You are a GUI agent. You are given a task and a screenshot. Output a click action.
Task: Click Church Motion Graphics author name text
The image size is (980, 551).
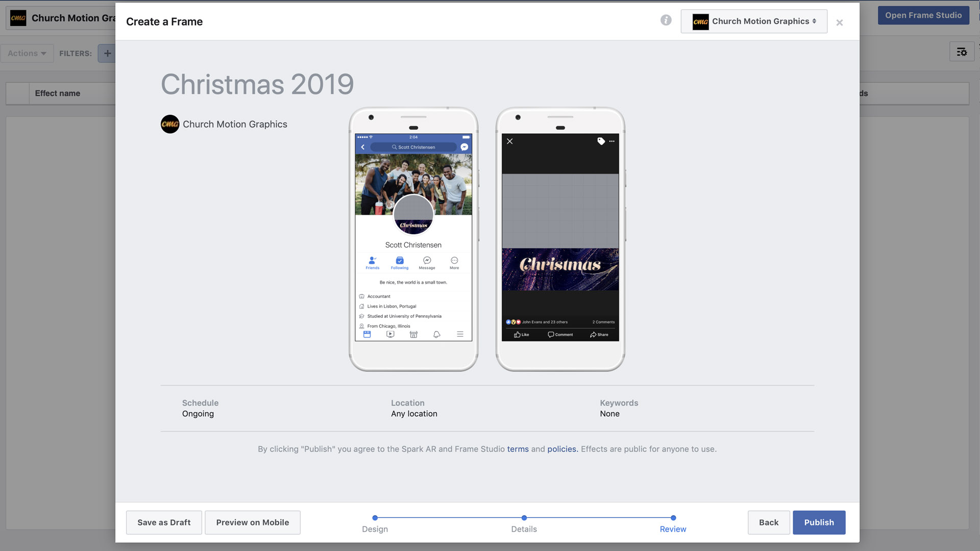(235, 124)
